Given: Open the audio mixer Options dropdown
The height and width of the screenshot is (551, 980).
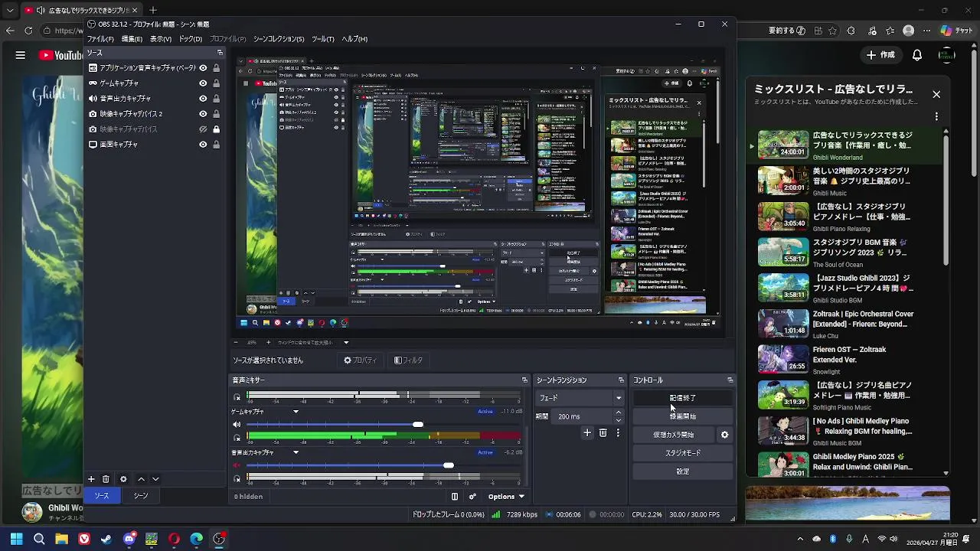Looking at the screenshot, I should pyautogui.click(x=506, y=497).
